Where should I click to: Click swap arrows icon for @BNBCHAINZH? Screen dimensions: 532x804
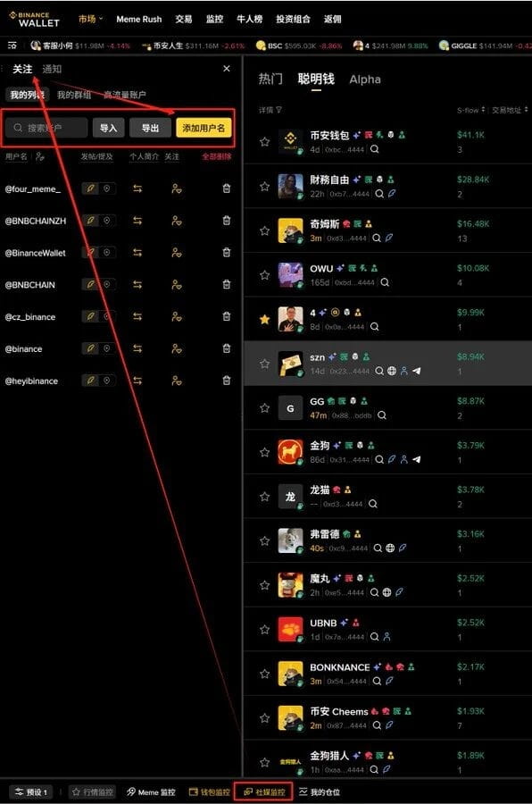pyautogui.click(x=137, y=221)
